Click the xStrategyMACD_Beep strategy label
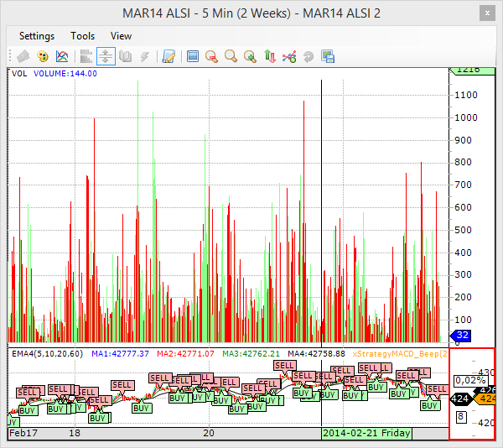Image resolution: width=503 pixels, height=448 pixels. pyautogui.click(x=401, y=354)
